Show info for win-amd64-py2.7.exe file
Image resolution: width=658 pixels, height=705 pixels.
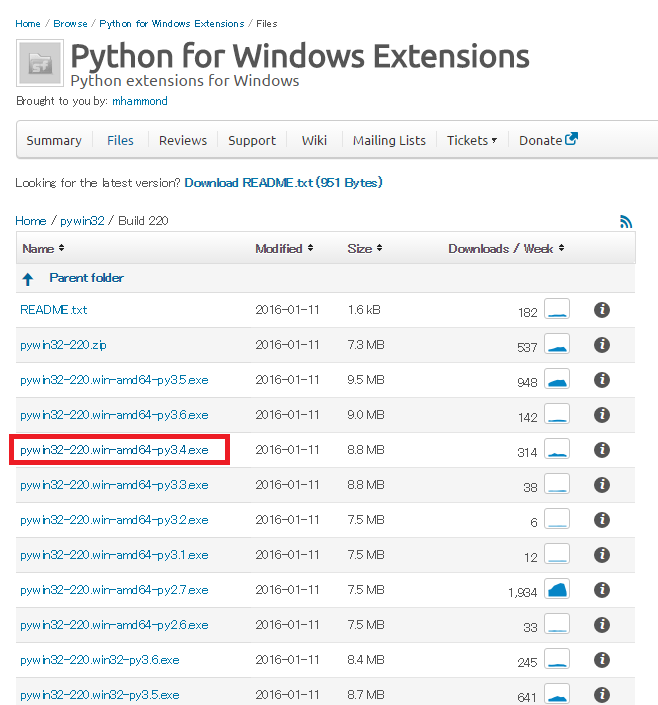(x=602, y=590)
